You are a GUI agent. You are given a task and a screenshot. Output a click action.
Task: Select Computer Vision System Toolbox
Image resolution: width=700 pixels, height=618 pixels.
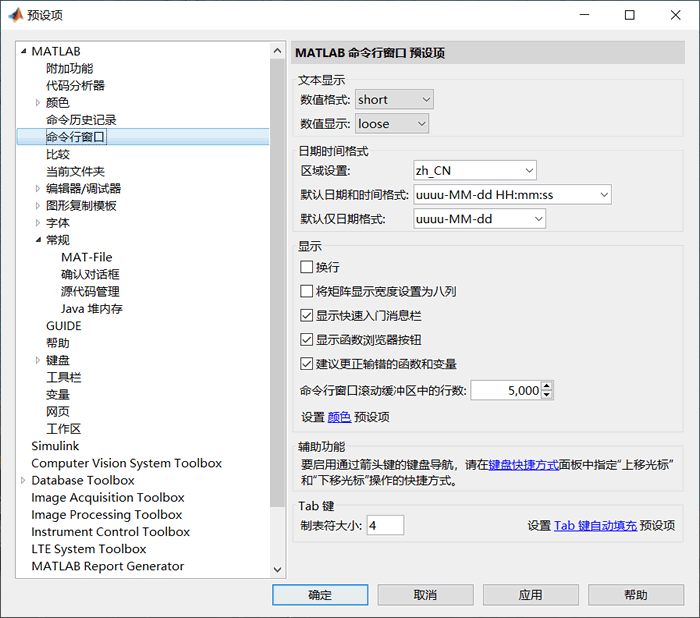coord(126,463)
